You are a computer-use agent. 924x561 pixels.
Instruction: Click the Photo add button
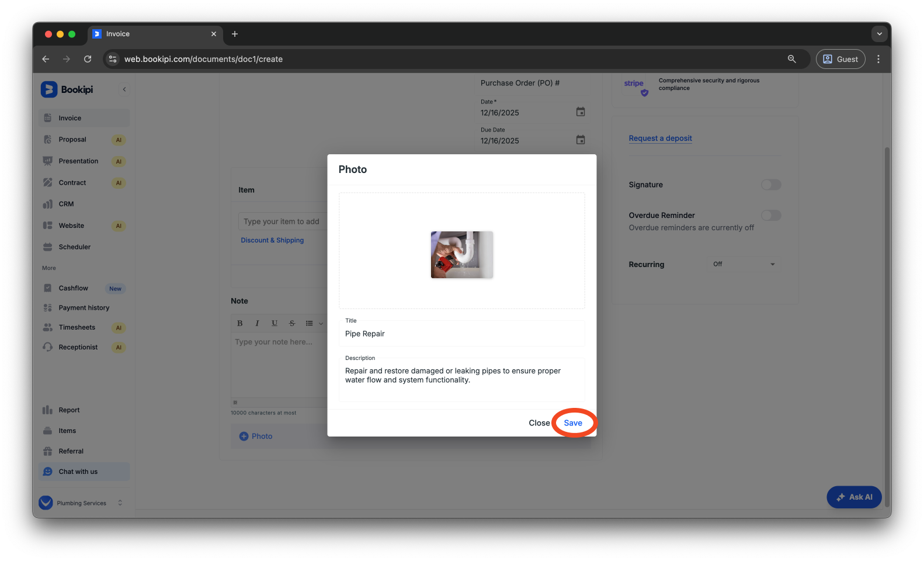pos(256,437)
